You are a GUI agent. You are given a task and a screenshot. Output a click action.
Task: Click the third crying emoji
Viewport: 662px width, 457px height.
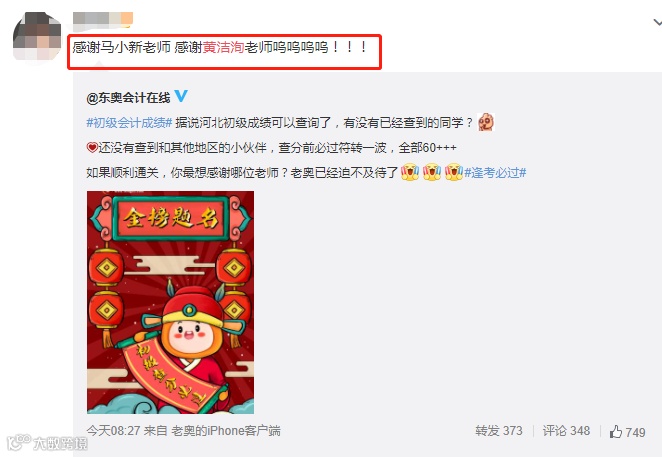454,172
